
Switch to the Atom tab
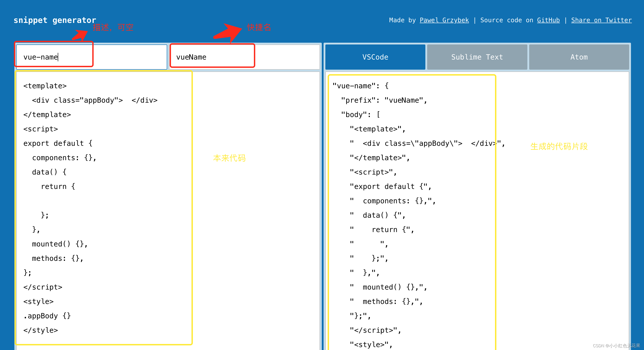[x=579, y=57]
